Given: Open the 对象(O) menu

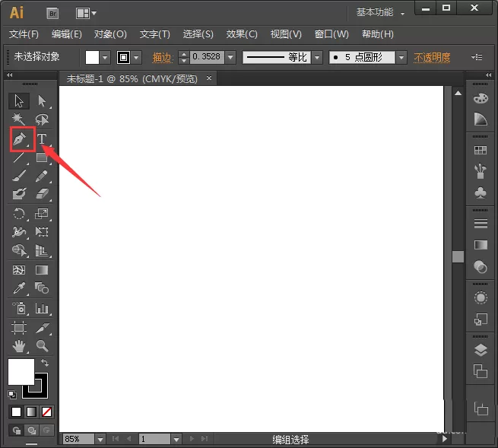Looking at the screenshot, I should pyautogui.click(x=110, y=34).
